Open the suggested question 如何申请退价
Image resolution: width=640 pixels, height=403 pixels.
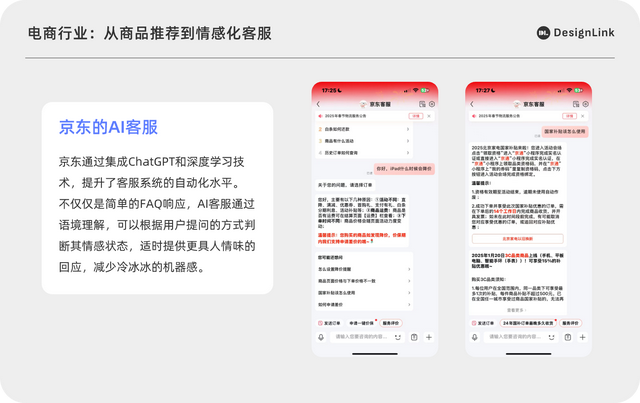[364, 305]
